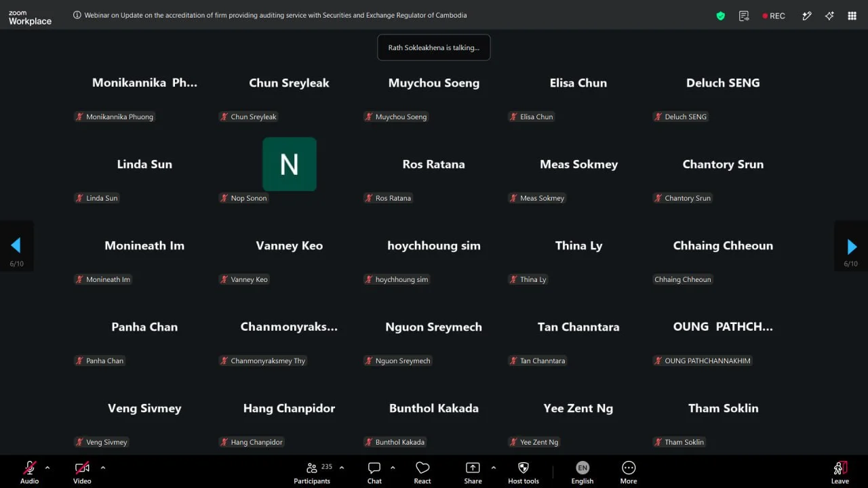Viewport: 868px width, 488px height.
Task: Open Host tools shield menu
Action: pyautogui.click(x=524, y=472)
